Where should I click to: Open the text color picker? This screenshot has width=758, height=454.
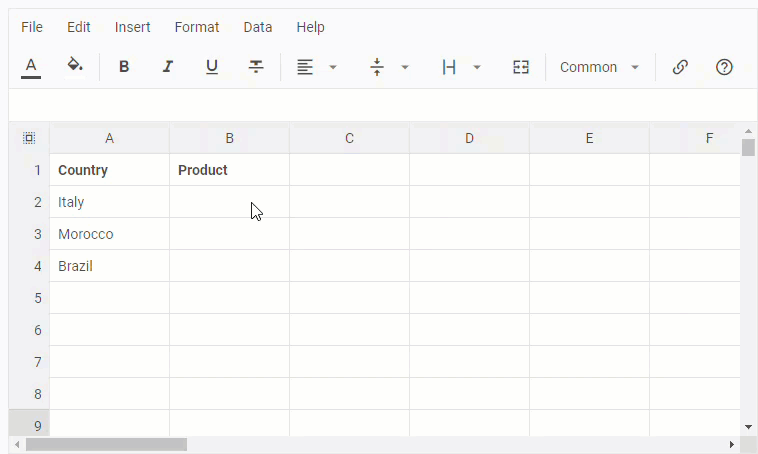coord(31,67)
